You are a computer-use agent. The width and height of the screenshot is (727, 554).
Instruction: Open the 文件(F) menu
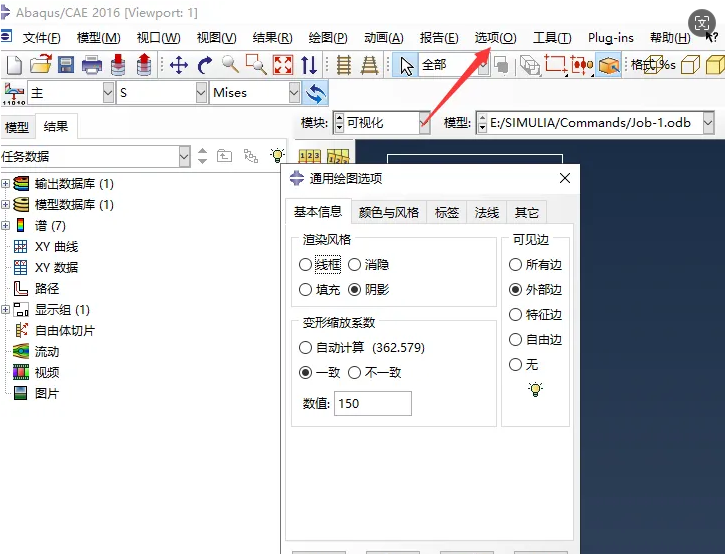[42, 38]
